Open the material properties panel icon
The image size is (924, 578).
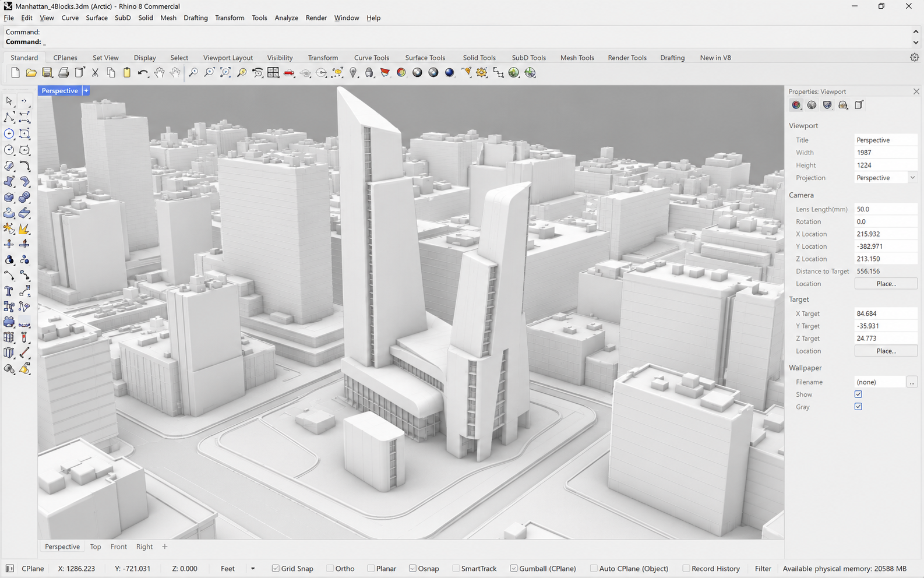(812, 105)
